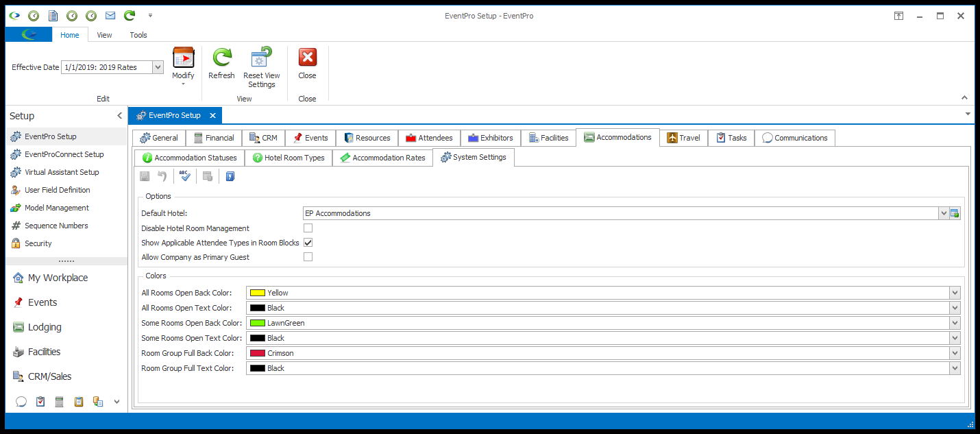Click the EventPro logo in the quick access toolbar

click(x=14, y=15)
